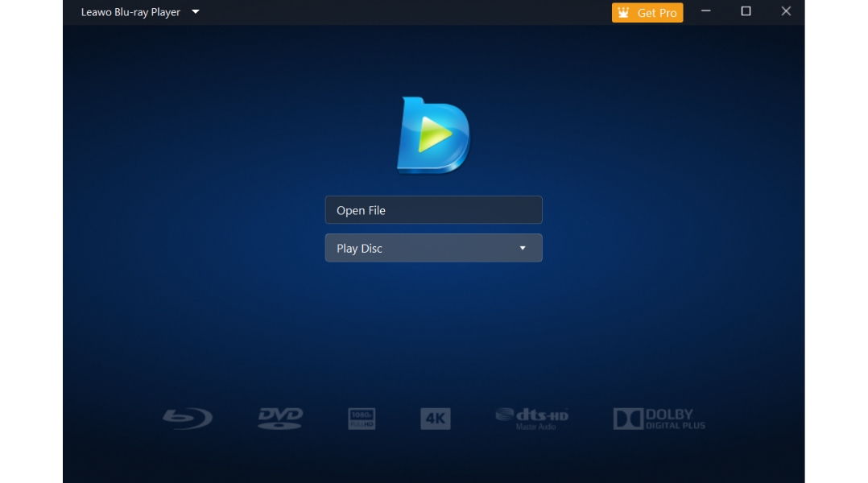Click the Leawo Blu-ray Player title text

point(130,12)
